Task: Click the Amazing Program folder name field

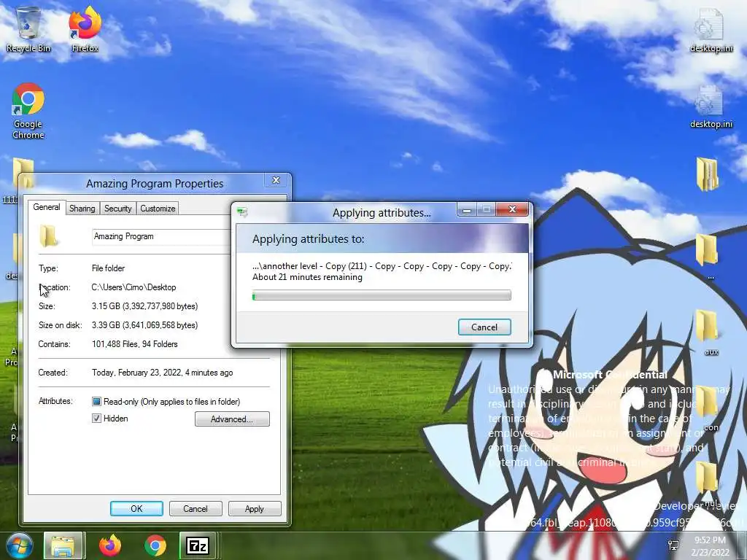Action: pyautogui.click(x=161, y=237)
